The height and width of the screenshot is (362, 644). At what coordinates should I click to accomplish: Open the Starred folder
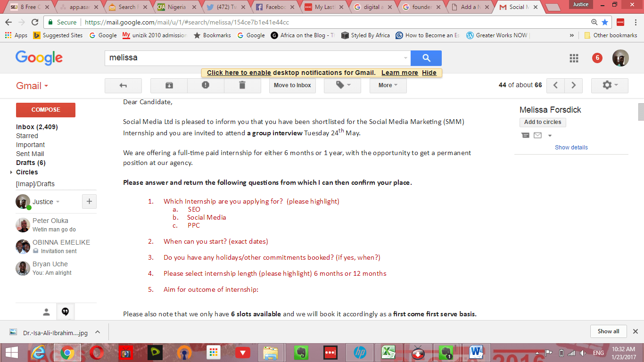tap(27, 136)
